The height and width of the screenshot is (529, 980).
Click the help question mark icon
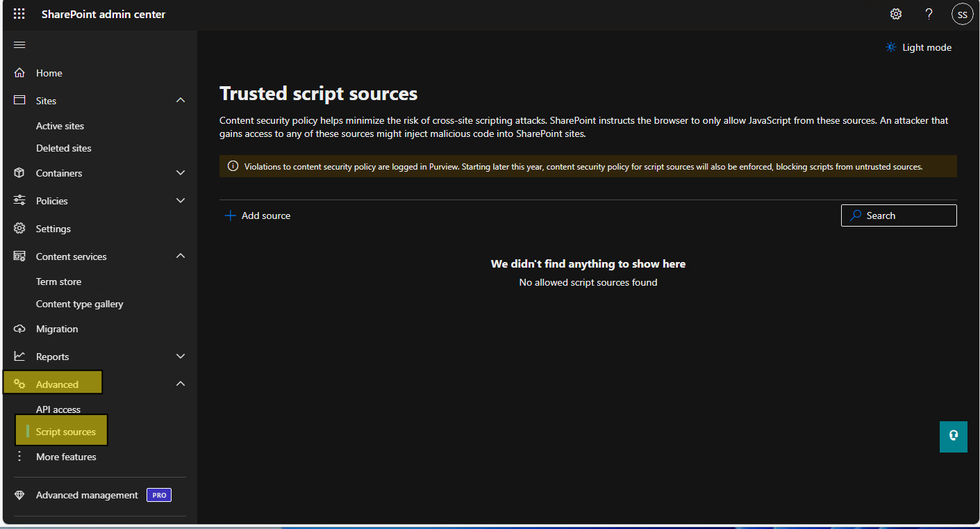click(929, 14)
